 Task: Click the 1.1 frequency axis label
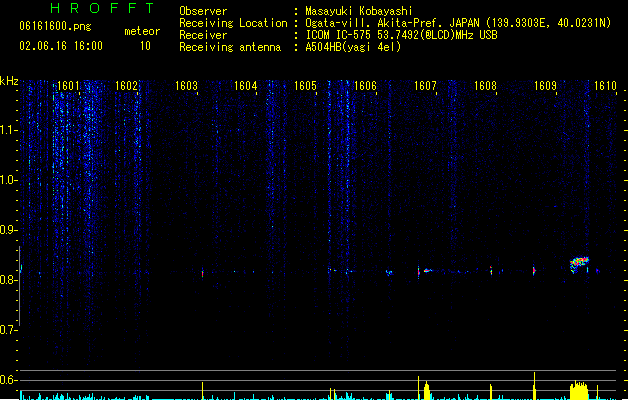pyautogui.click(x=8, y=130)
